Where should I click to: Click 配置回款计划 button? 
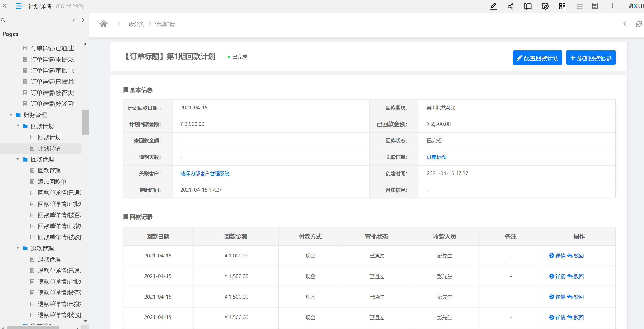pyautogui.click(x=537, y=58)
